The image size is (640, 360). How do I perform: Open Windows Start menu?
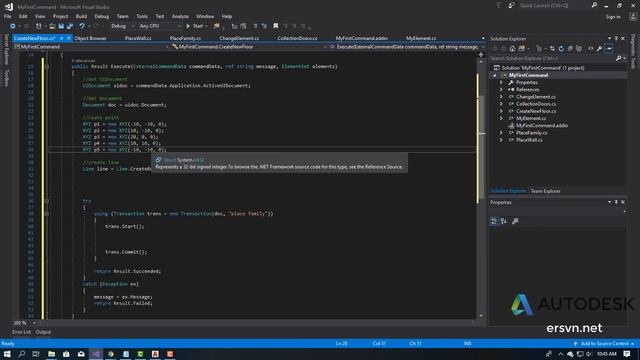[7, 354]
